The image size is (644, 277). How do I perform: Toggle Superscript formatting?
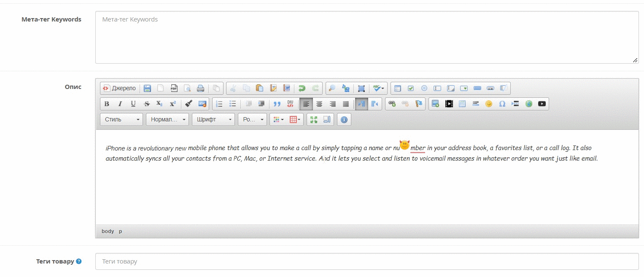point(173,104)
